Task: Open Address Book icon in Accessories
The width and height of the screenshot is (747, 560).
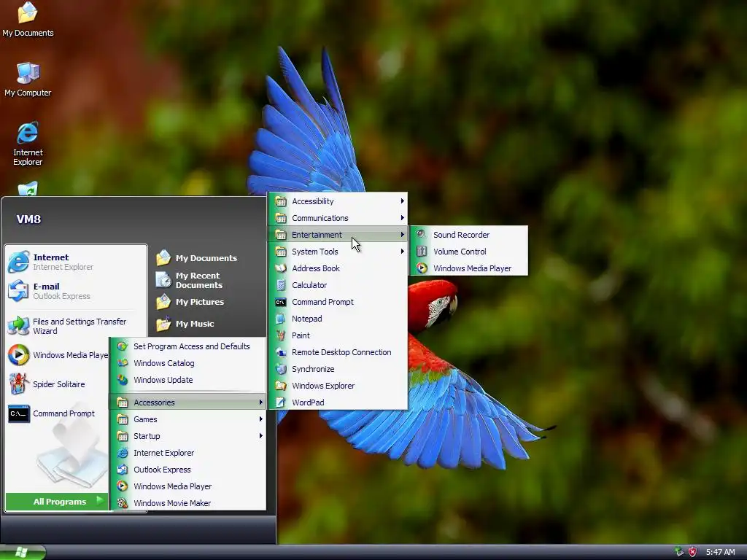Action: [281, 268]
